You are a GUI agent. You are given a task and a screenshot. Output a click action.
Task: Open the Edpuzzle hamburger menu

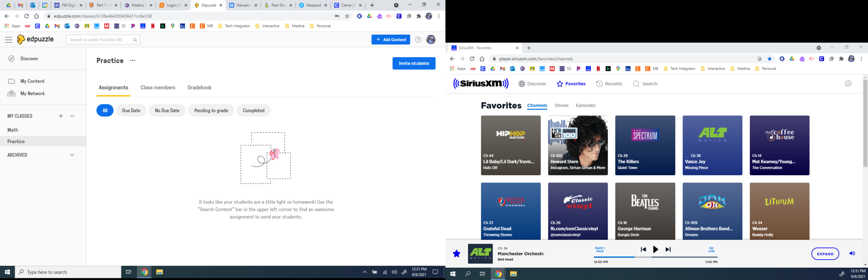tap(8, 40)
